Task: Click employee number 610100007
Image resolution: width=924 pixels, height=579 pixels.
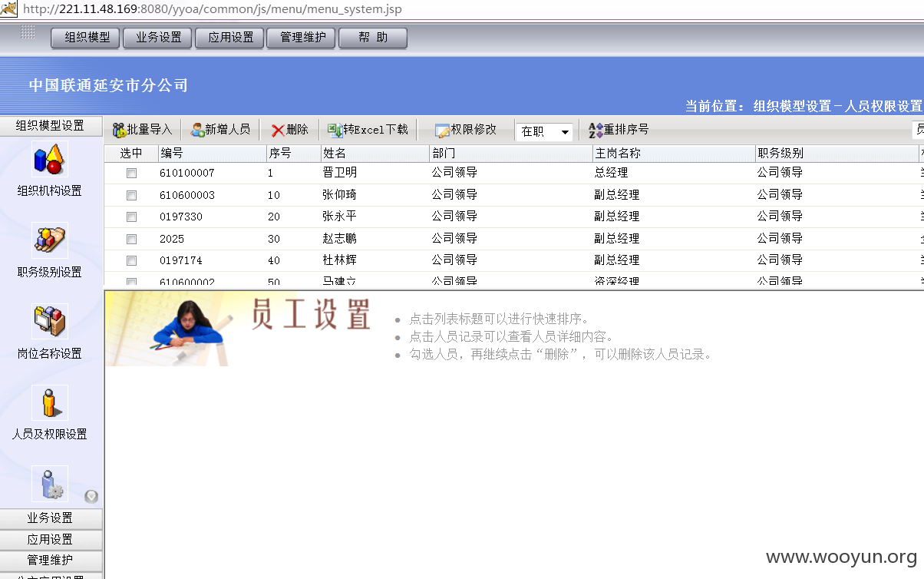Action: (x=187, y=174)
